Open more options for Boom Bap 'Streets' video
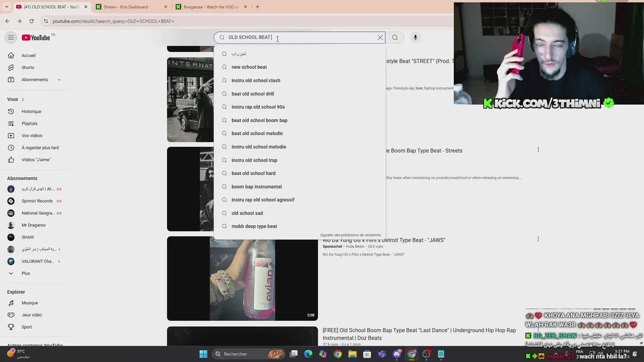The image size is (644, 362). 538,150
